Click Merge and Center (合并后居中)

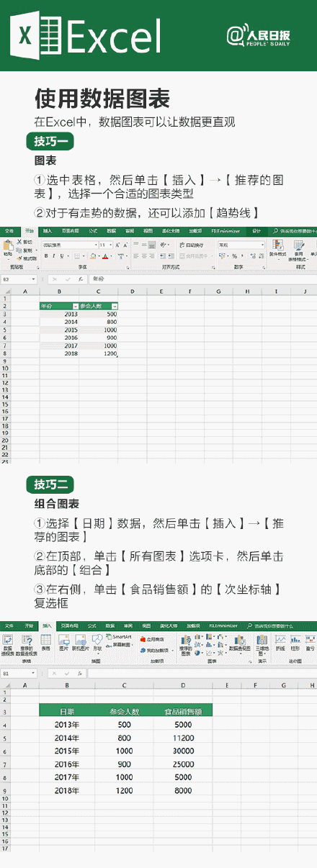(x=195, y=256)
